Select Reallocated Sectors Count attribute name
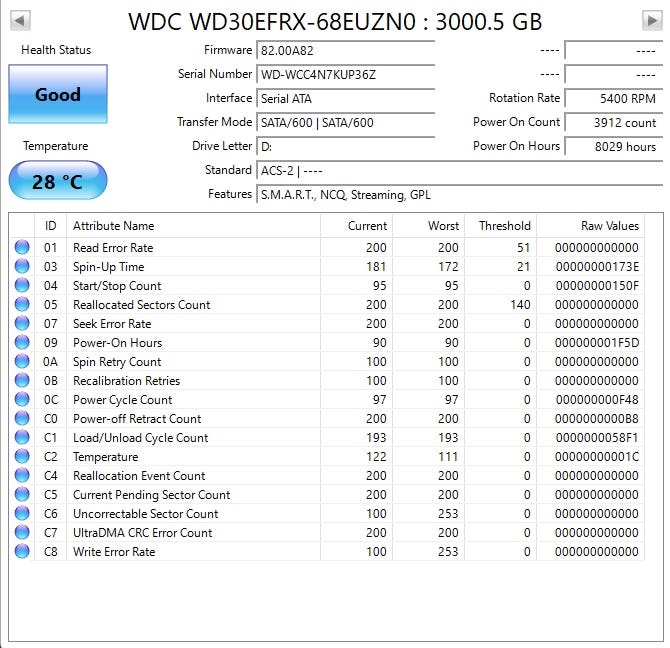This screenshot has width=670, height=648. click(141, 305)
